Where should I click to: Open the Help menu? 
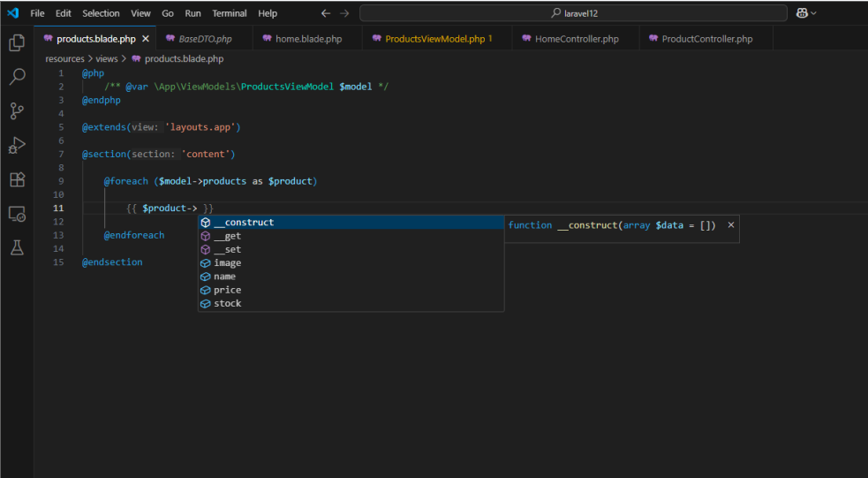click(x=268, y=13)
